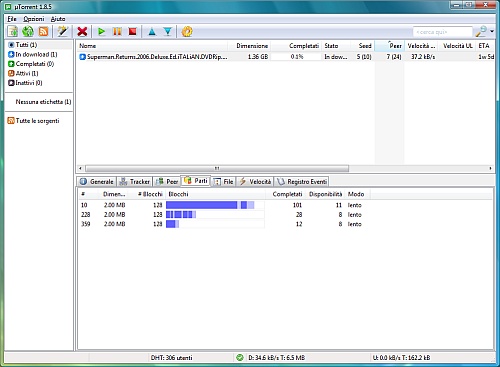Pause torrent with orange pause icon

[117, 32]
